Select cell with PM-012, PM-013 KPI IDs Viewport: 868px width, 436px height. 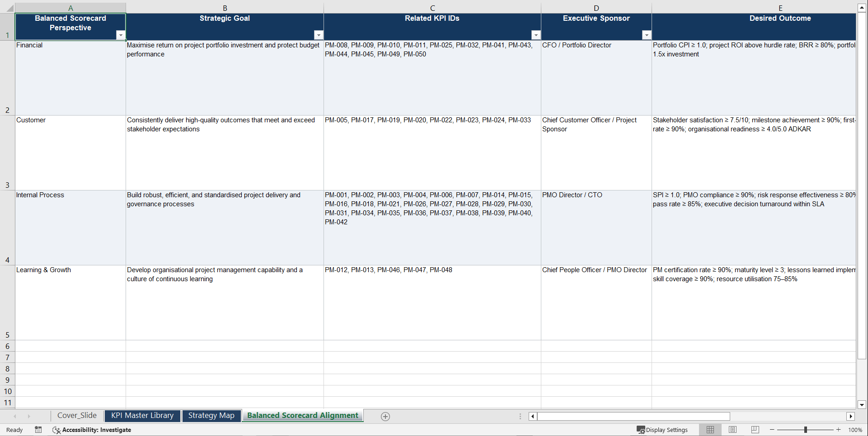click(x=432, y=303)
